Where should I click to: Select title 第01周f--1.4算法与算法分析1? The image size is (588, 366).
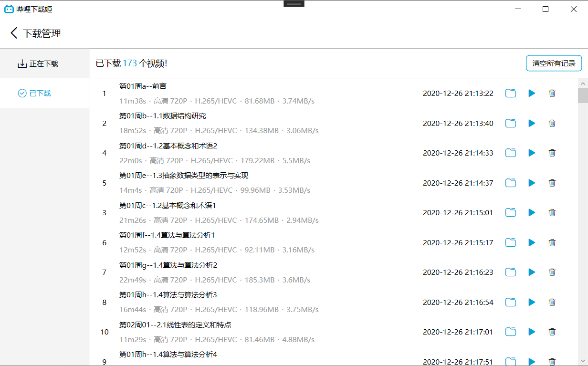click(x=167, y=235)
